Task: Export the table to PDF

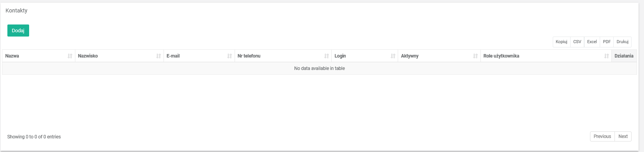Action: click(607, 42)
